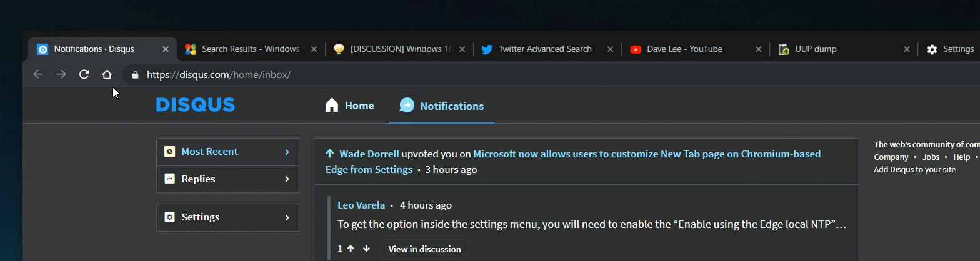Screen dimensions: 980x261
Task: Switch to Dave Lee - YouTube tab
Action: tap(696, 49)
